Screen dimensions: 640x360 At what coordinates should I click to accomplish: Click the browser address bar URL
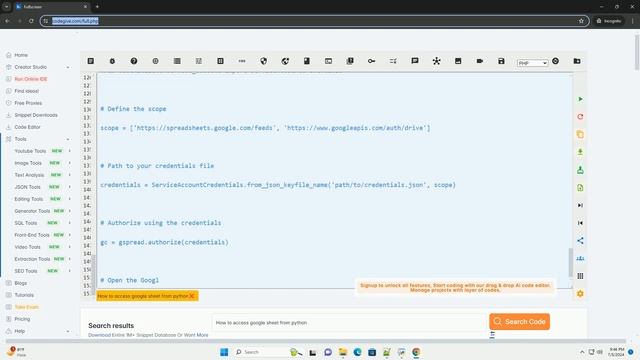(75, 21)
